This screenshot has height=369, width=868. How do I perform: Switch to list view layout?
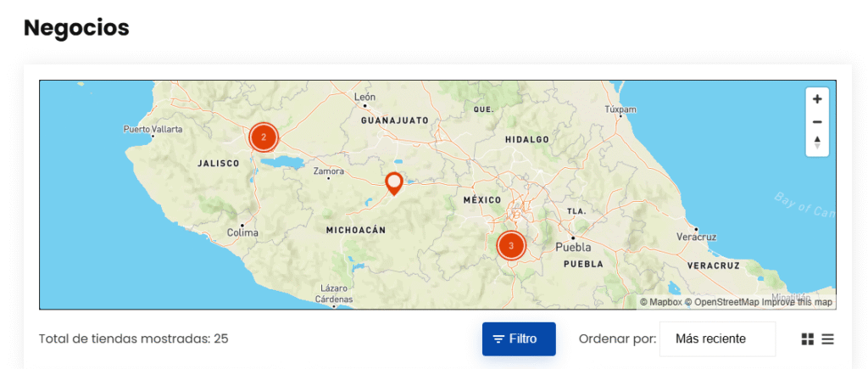(827, 339)
